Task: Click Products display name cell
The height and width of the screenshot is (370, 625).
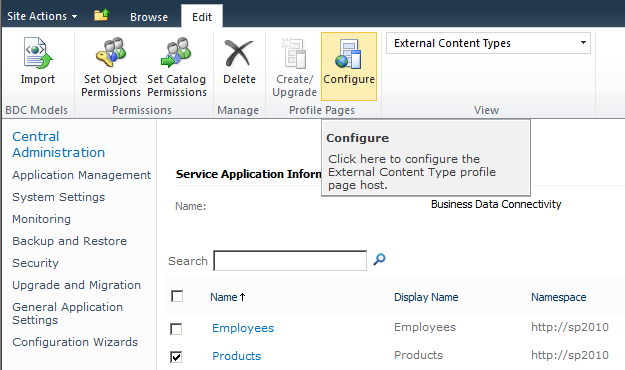Action: pos(419,355)
